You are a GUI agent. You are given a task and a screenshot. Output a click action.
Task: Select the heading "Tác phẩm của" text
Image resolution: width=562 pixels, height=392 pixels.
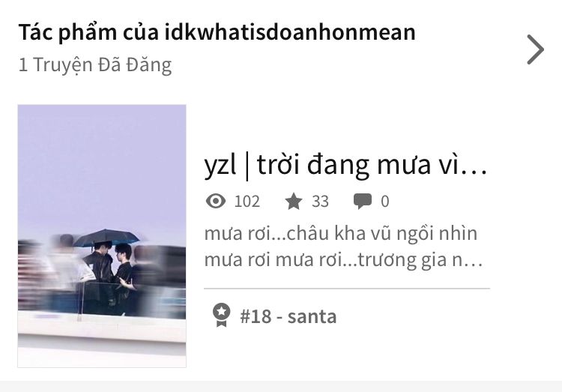pyautogui.click(x=88, y=32)
